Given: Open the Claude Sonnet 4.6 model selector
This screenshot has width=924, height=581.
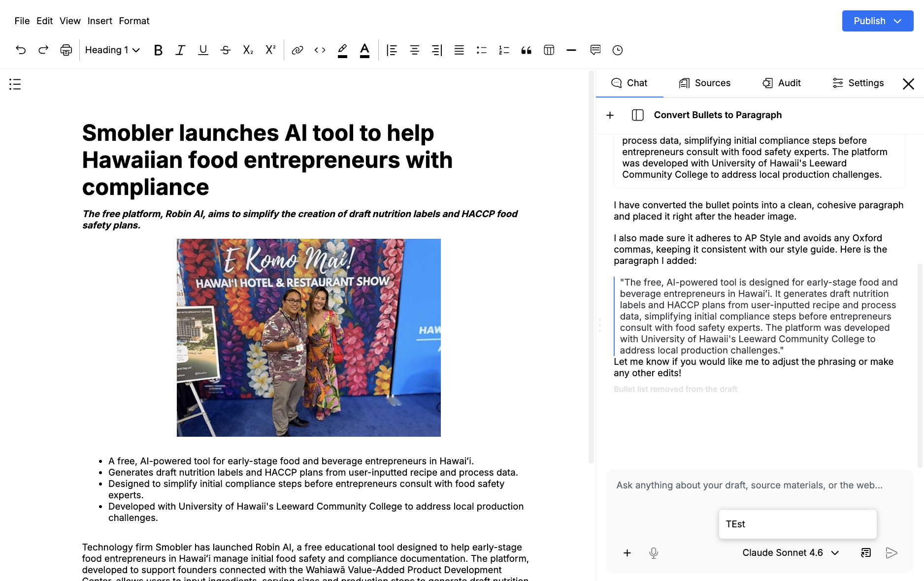Looking at the screenshot, I should click(x=791, y=552).
